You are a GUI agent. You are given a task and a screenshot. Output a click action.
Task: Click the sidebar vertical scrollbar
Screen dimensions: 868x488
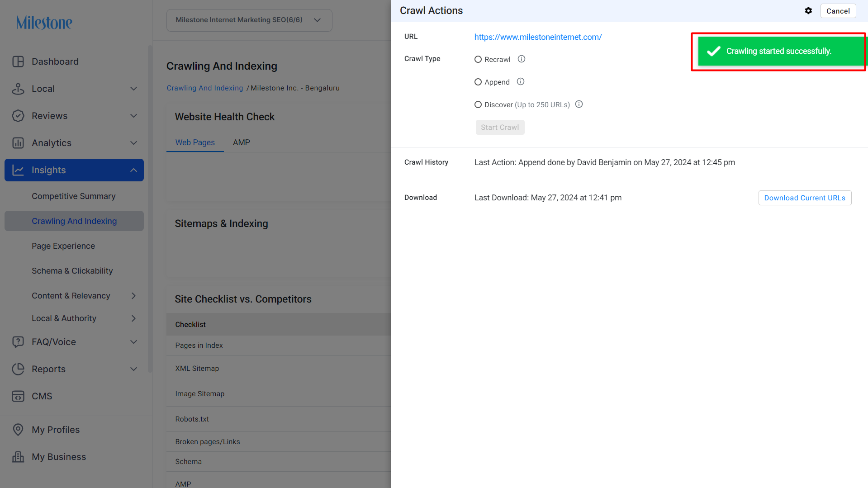tap(150, 208)
